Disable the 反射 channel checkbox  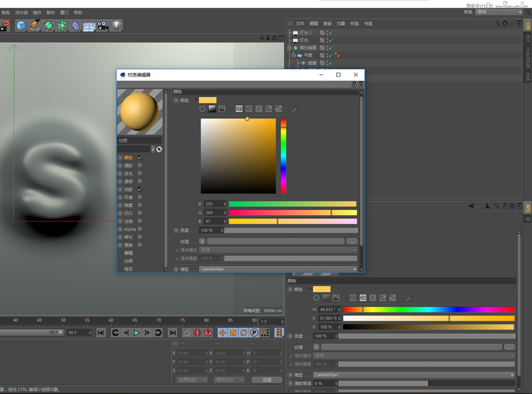[140, 189]
